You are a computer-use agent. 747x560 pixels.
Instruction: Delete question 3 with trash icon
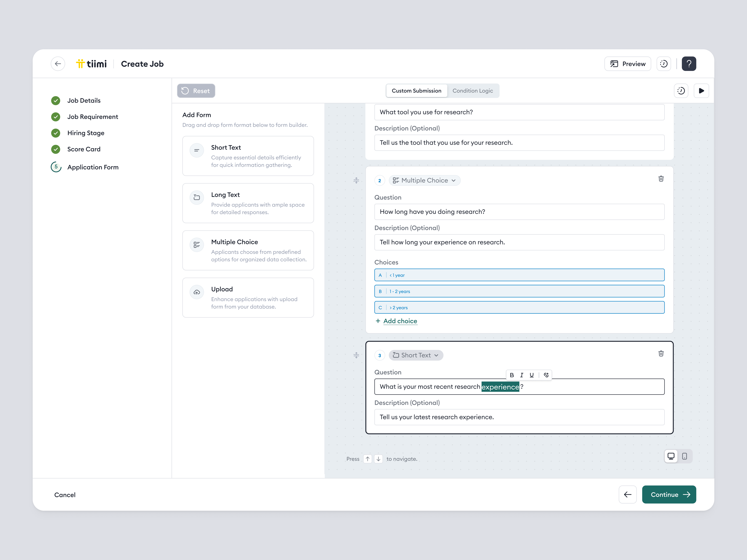point(661,353)
